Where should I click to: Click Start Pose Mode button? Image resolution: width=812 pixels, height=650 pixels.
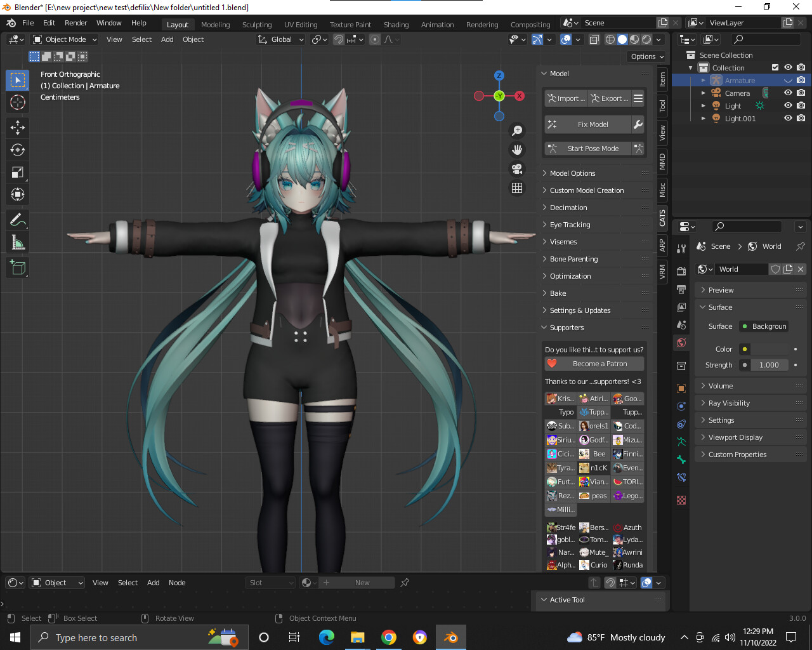coord(587,149)
